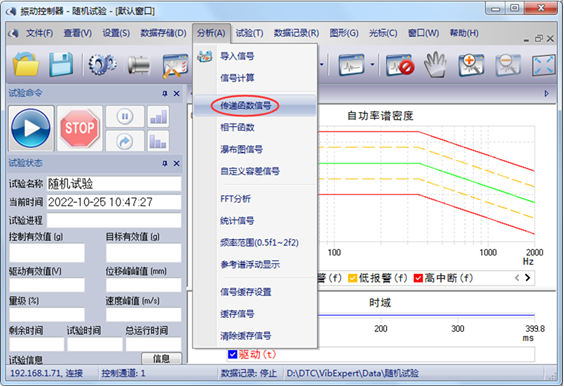Select 频率范围(0.5f1~2f2) menu entry

(x=255, y=243)
